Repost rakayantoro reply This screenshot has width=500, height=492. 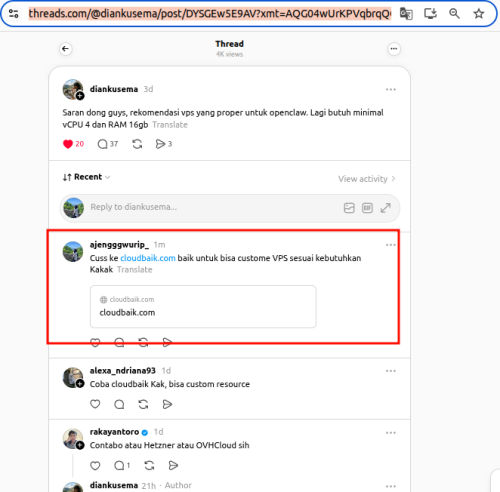click(x=149, y=465)
